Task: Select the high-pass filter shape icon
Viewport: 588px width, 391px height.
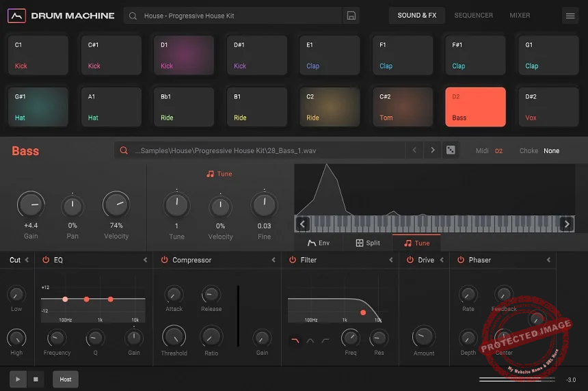Action: tap(325, 340)
